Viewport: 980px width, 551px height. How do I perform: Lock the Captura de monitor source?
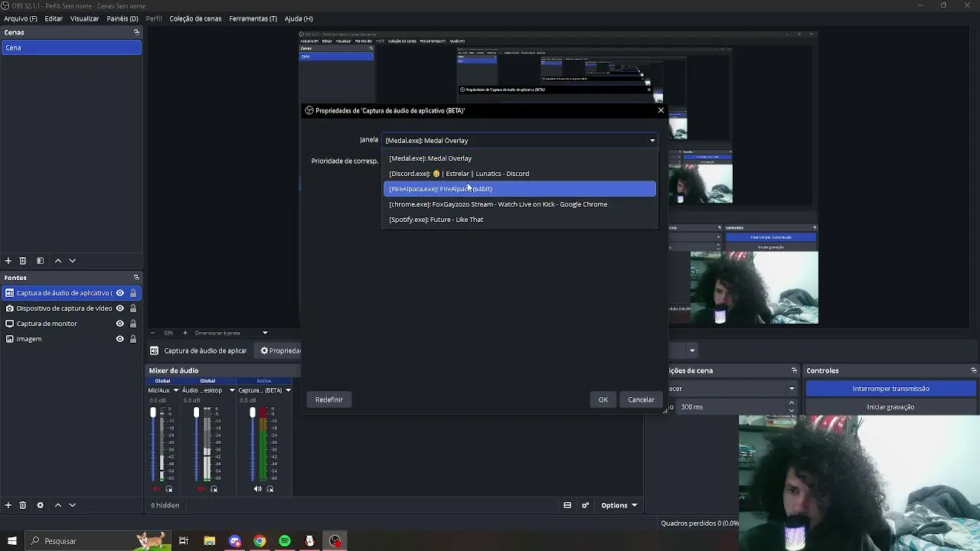(133, 324)
